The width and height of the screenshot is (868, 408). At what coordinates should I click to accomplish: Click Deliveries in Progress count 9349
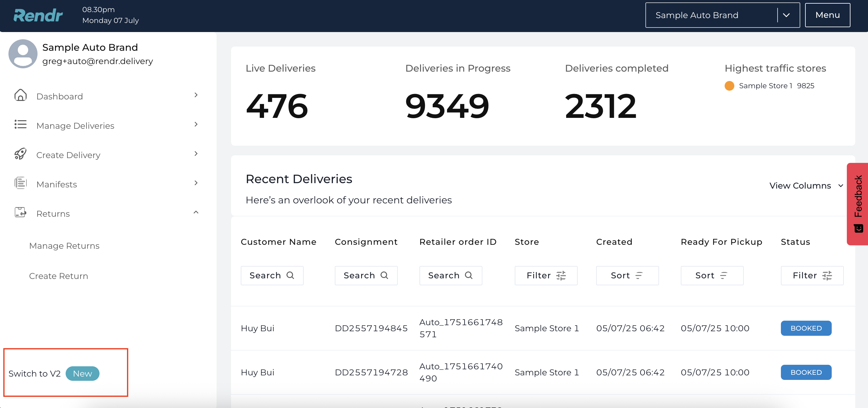pyautogui.click(x=447, y=106)
